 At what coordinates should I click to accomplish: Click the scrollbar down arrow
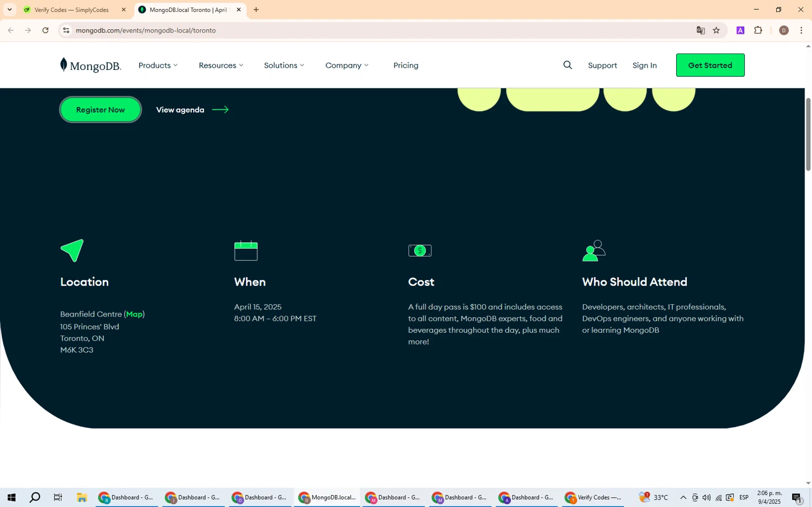pyautogui.click(x=808, y=483)
